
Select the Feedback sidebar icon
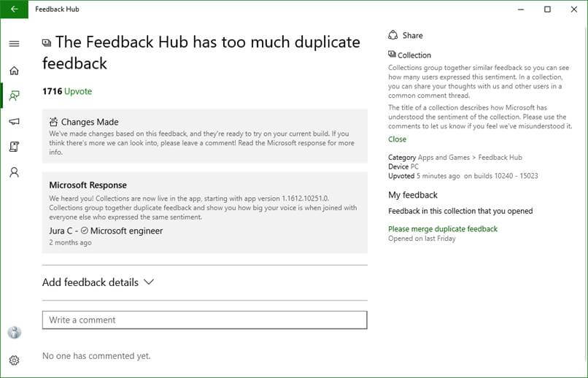point(15,96)
